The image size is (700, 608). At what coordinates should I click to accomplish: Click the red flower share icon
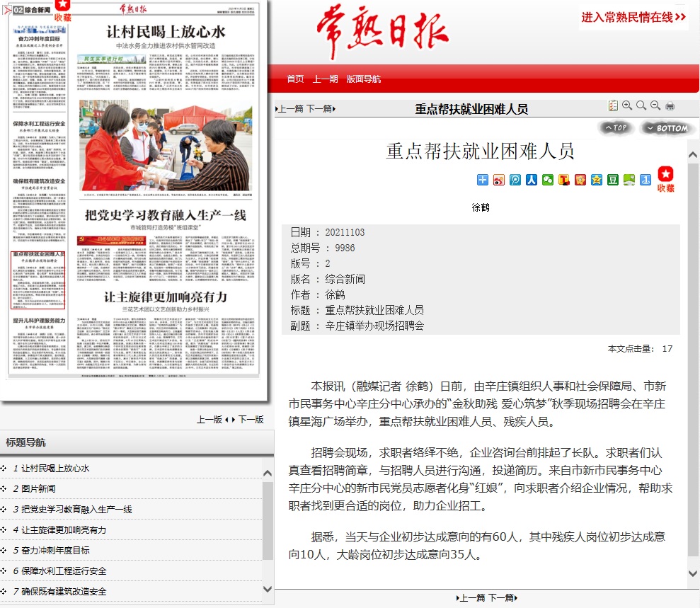point(580,180)
